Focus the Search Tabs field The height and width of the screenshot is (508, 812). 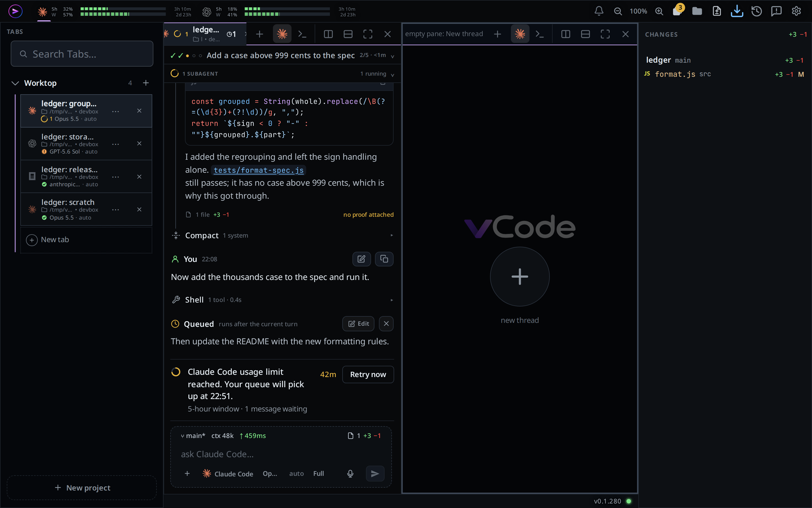[x=82, y=54]
